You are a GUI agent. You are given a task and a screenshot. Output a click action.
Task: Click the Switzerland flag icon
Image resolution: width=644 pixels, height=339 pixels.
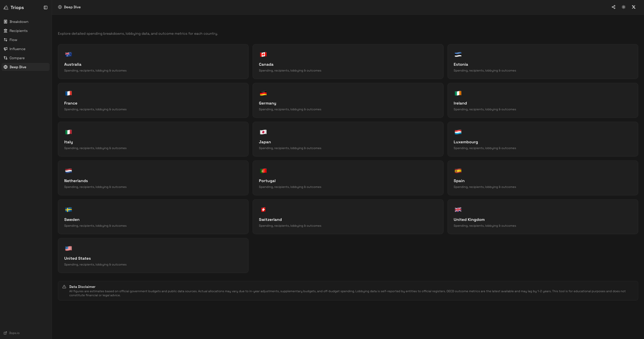coord(263,210)
